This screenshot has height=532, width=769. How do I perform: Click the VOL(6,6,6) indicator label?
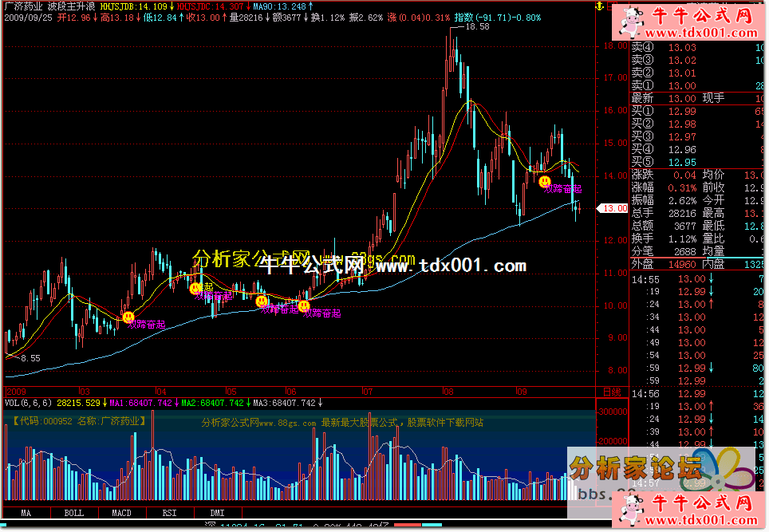point(28,403)
